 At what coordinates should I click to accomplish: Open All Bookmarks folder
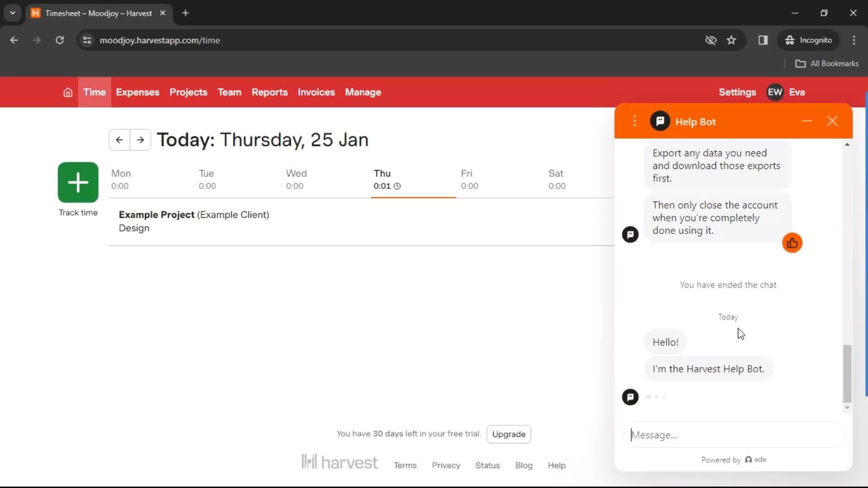tap(827, 64)
